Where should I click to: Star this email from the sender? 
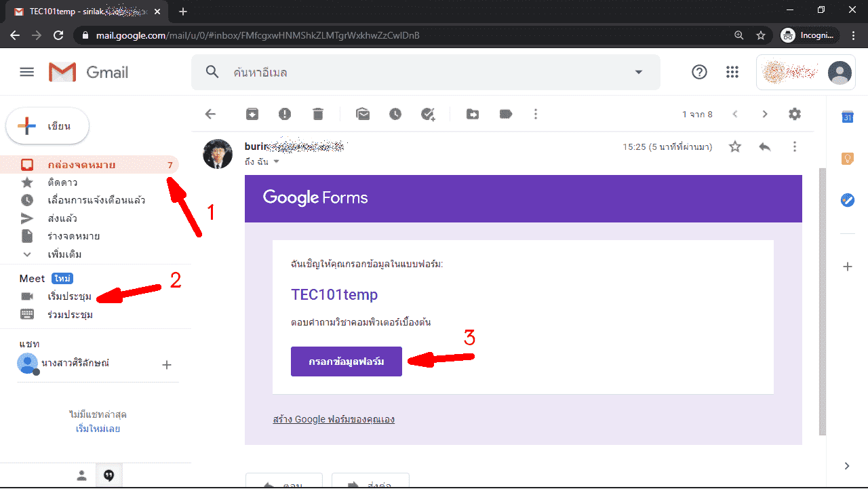pyautogui.click(x=735, y=146)
